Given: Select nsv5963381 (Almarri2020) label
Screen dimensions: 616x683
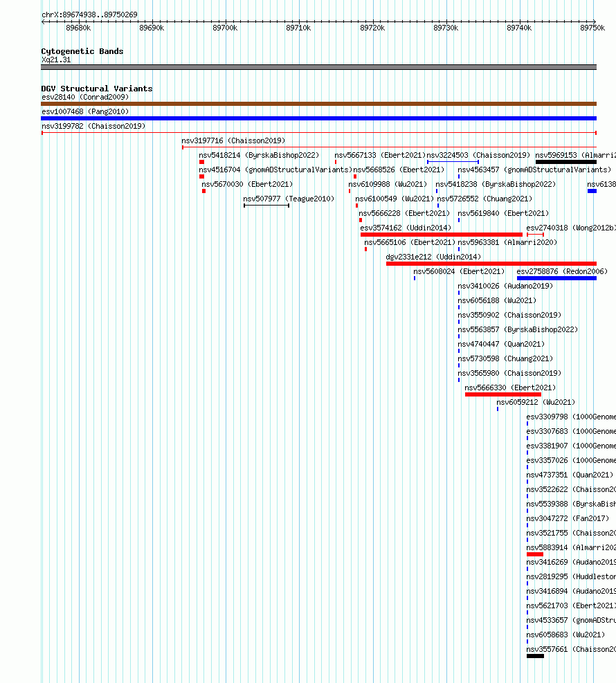Looking at the screenshot, I should 507,243.
